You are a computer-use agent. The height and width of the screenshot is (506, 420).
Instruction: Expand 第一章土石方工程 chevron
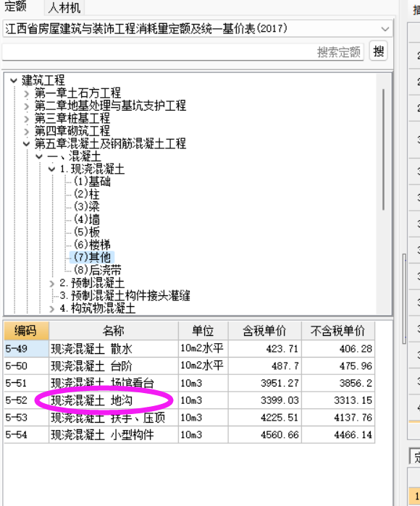tap(27, 94)
